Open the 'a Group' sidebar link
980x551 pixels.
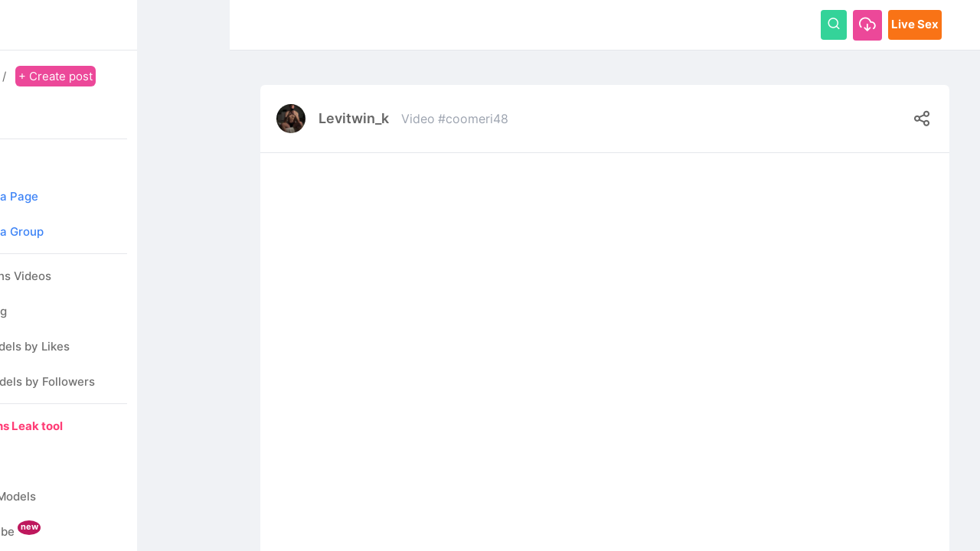(x=21, y=232)
